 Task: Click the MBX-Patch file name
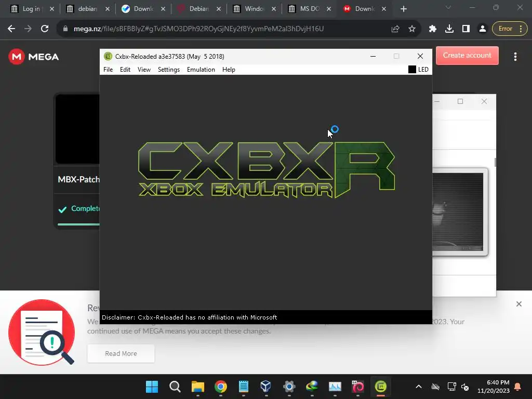point(79,179)
